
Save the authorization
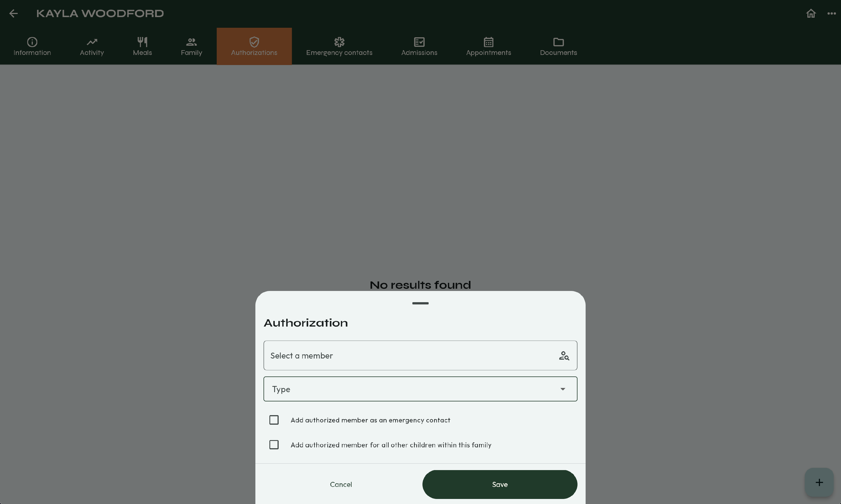pos(500,485)
